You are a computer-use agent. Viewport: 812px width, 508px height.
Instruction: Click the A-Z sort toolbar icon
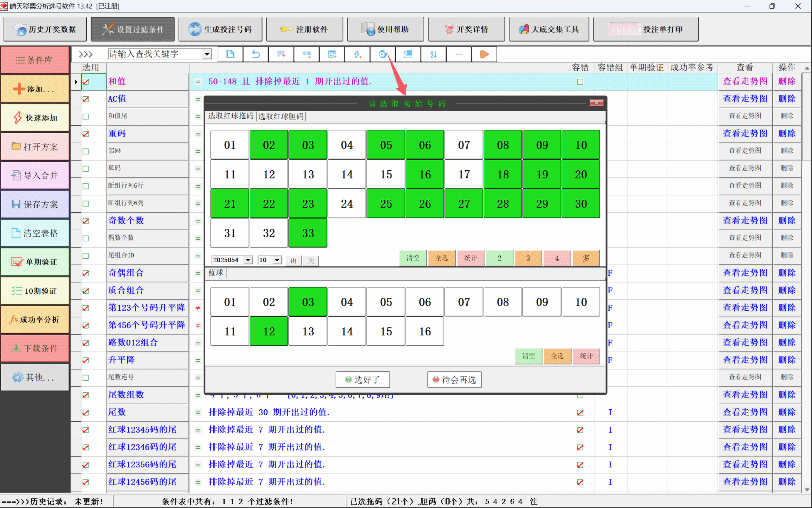tap(433, 54)
